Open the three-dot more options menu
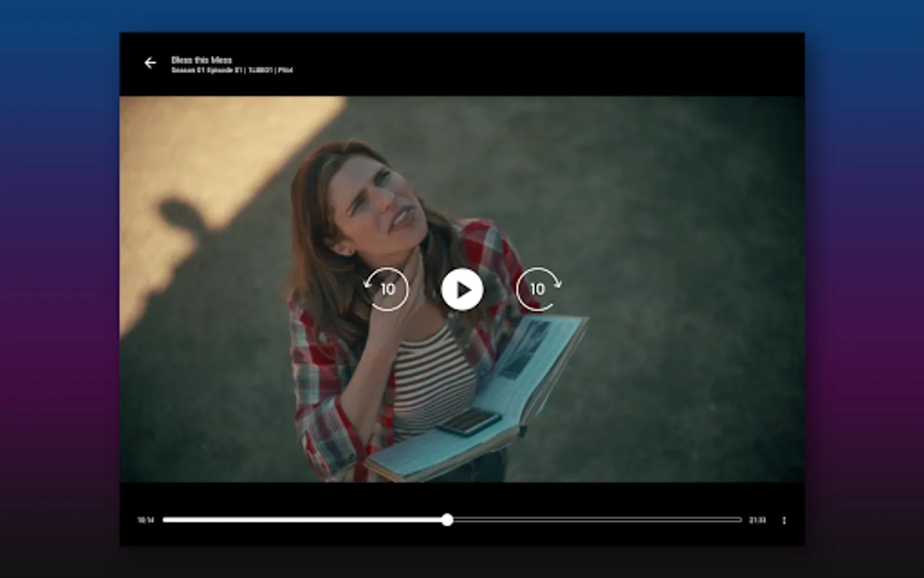The image size is (924, 578). 784,520
